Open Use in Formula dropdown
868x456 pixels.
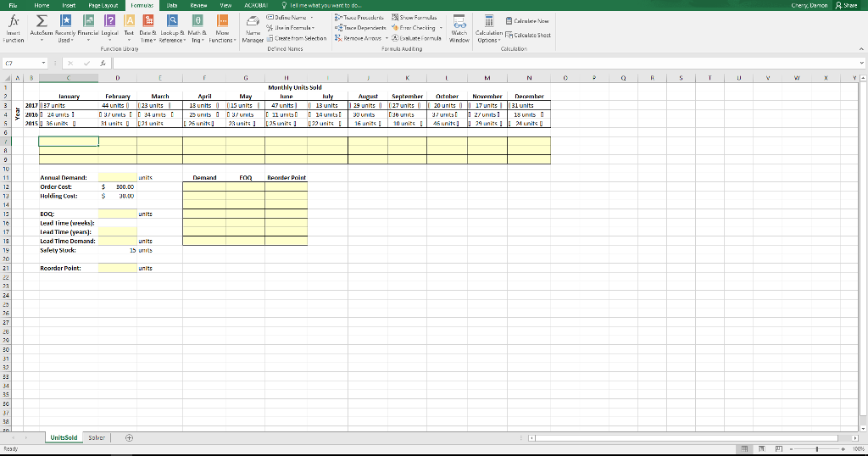click(290, 28)
